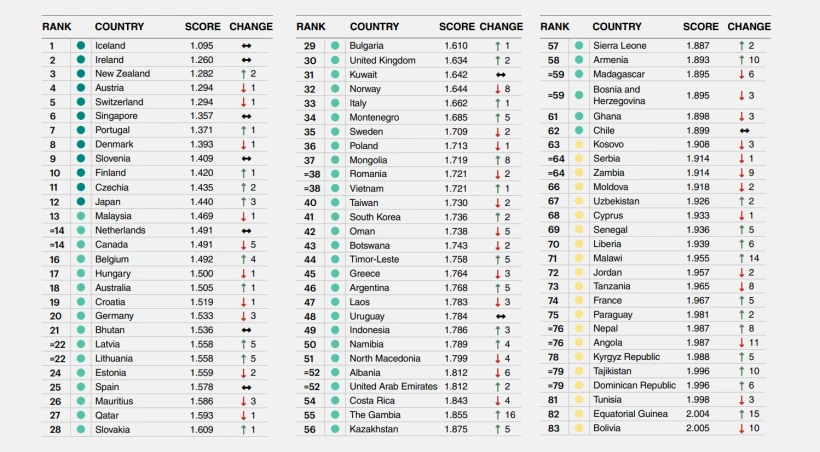The height and width of the screenshot is (452, 820).
Task: Open the United Arab Emirates entry
Action: pos(393,386)
